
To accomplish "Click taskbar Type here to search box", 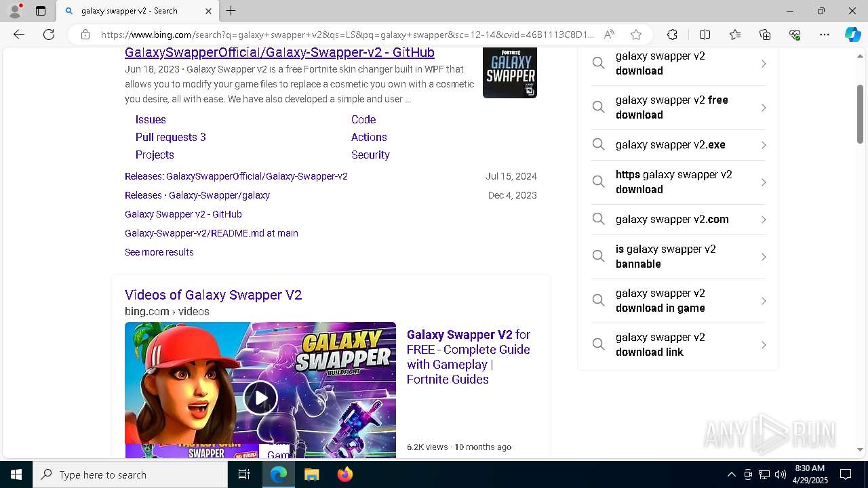I will coord(130,474).
